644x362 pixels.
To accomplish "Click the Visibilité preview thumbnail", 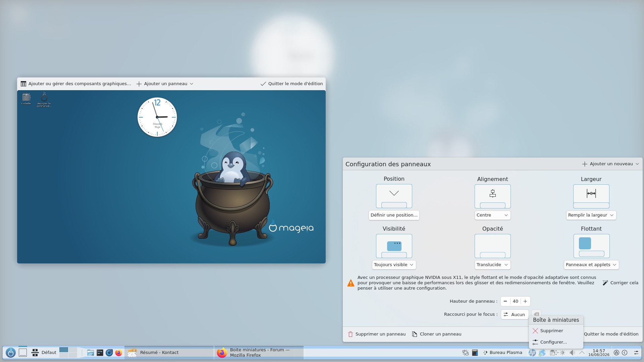I will (x=394, y=246).
